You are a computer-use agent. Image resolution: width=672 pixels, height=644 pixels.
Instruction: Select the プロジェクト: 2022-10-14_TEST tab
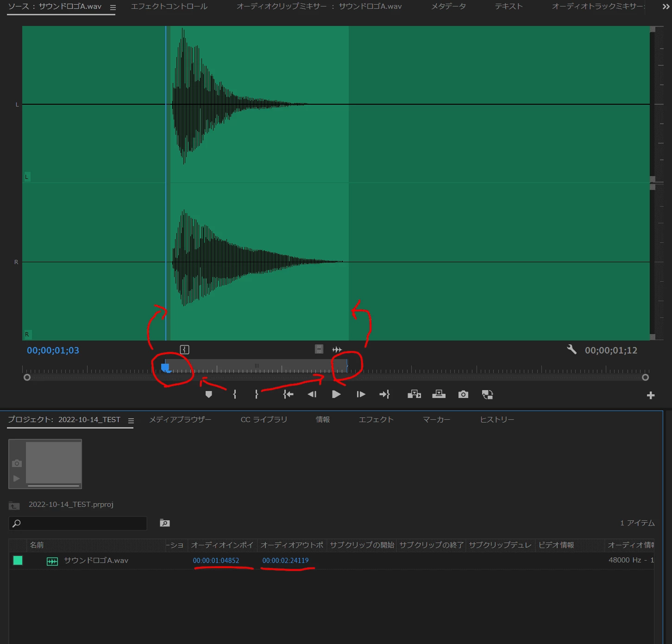[64, 419]
